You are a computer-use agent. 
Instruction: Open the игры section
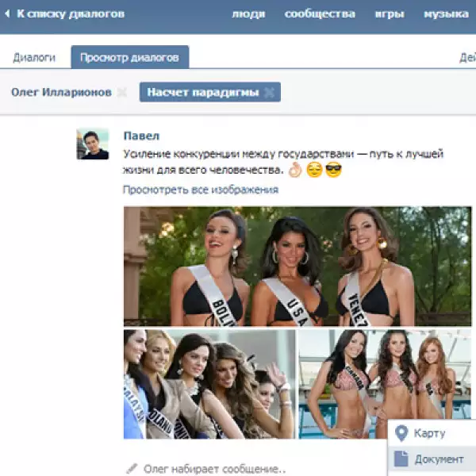[x=390, y=14]
